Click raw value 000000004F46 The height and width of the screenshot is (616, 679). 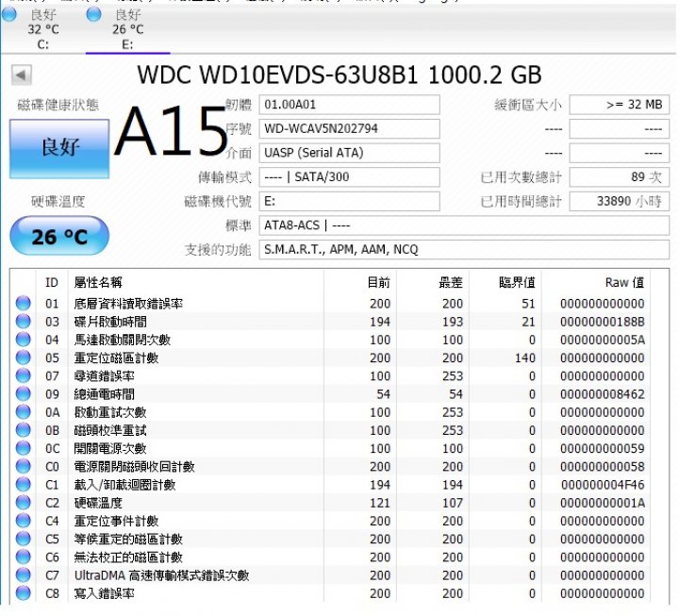coord(603,485)
